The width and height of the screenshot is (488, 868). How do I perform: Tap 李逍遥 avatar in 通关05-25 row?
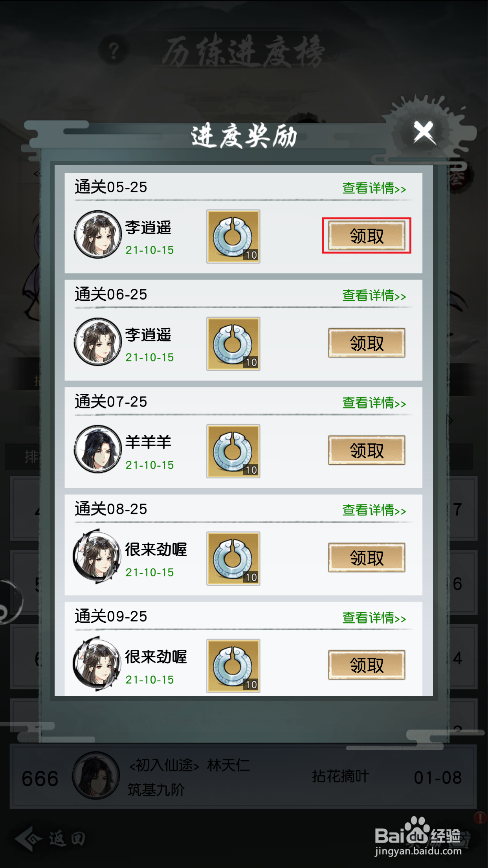[98, 234]
